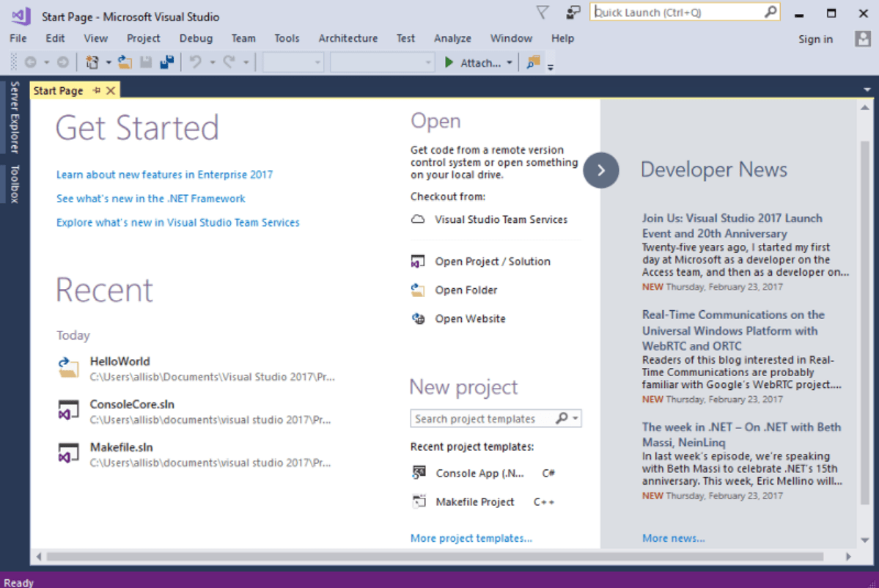Open the Solution Configurations combo box
The width and height of the screenshot is (879, 588).
pyautogui.click(x=293, y=62)
